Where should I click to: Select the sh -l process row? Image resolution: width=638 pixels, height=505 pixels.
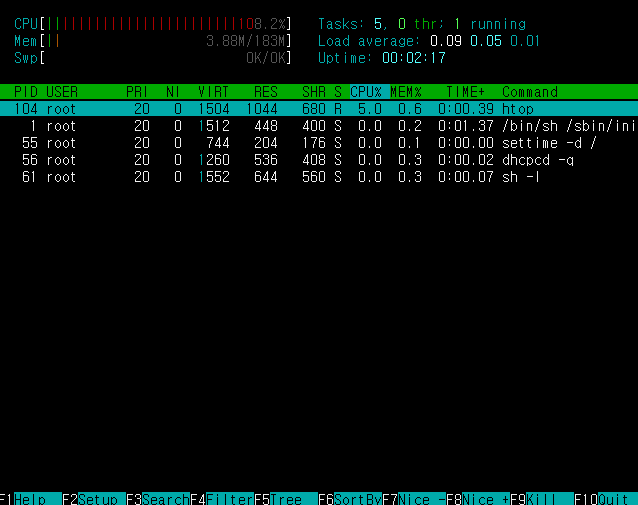(319, 177)
